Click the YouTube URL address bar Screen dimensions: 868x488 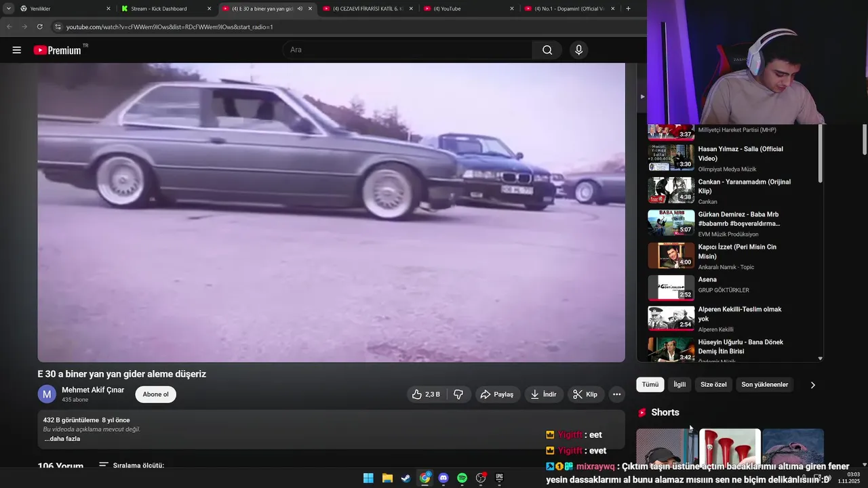point(170,26)
